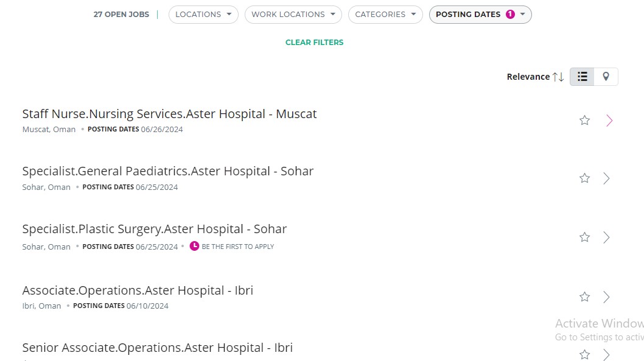
Task: Open Staff Nurse job via arrow chevron
Action: coord(609,121)
